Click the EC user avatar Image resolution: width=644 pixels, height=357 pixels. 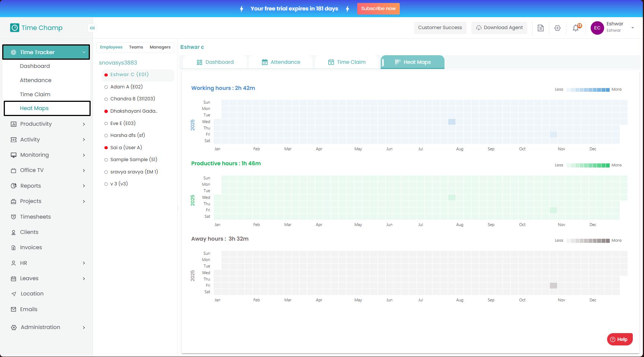(x=597, y=28)
